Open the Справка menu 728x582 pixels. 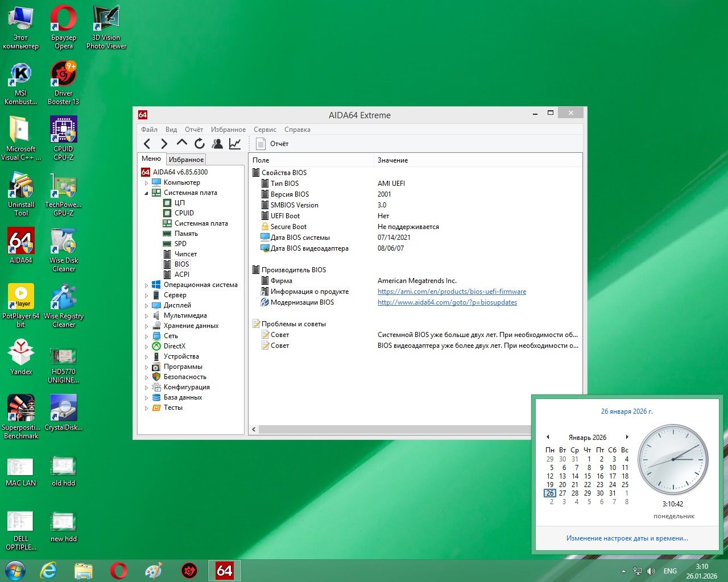click(x=297, y=130)
